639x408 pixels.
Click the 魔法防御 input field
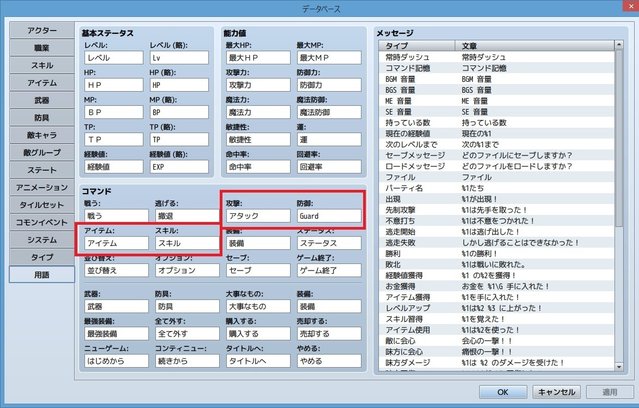[x=329, y=112]
